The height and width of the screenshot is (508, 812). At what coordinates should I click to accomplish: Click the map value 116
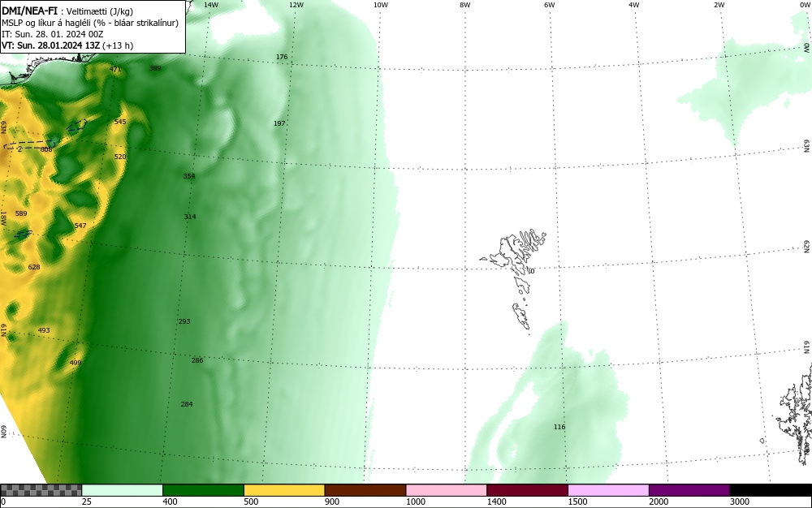(x=559, y=428)
